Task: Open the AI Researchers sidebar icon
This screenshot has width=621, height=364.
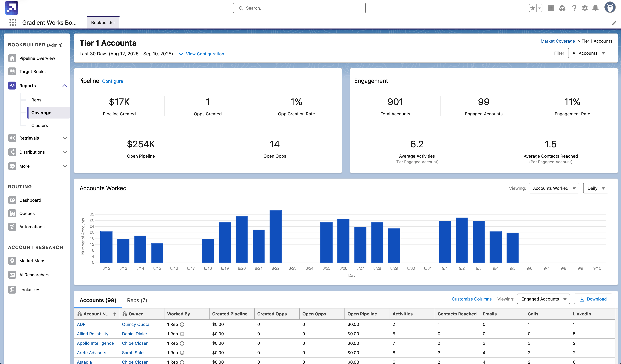Action: [x=12, y=275]
